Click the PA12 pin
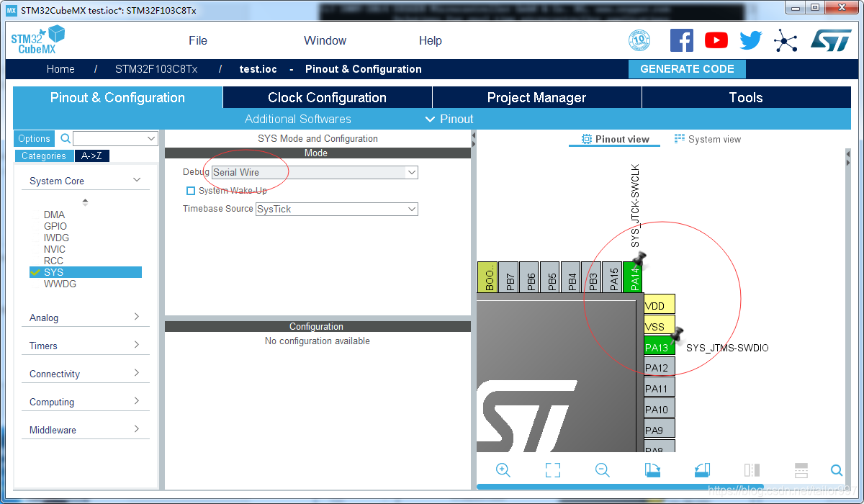 (x=660, y=368)
